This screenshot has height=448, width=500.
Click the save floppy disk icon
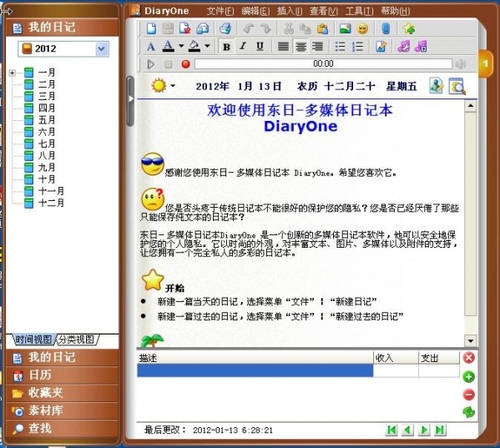168,29
